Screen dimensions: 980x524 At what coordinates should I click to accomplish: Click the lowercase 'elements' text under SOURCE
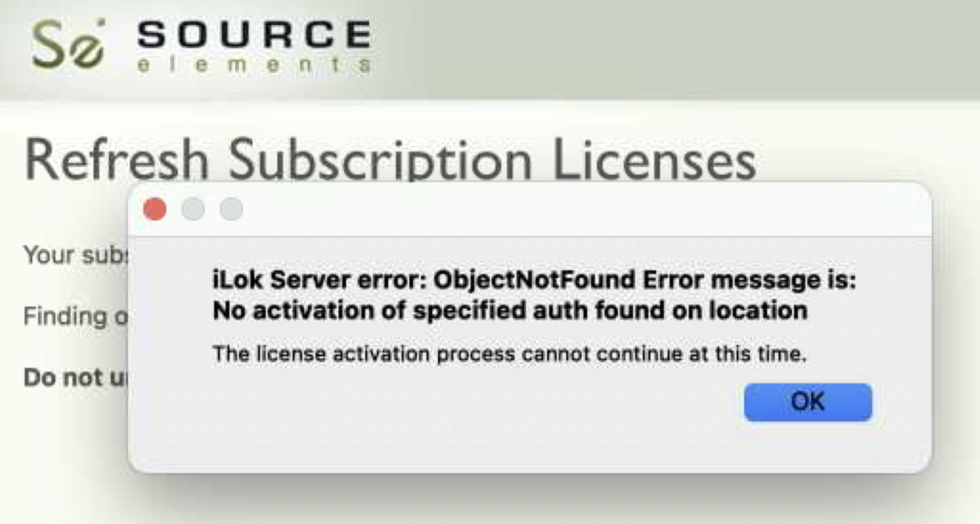[254, 65]
